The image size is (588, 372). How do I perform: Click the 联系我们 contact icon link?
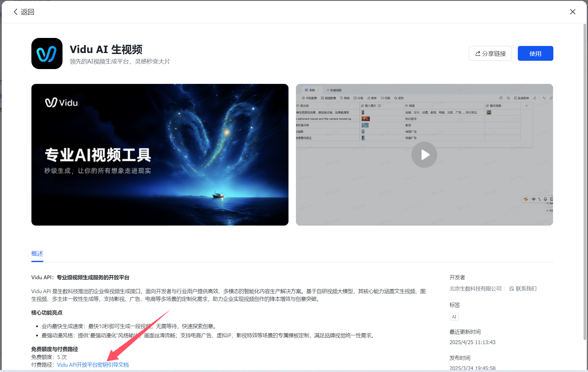[x=523, y=289]
